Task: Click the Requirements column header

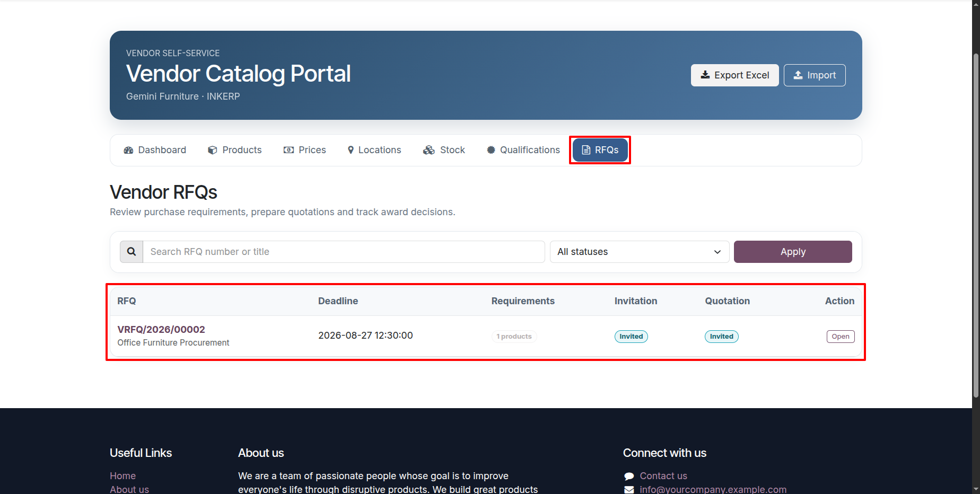Action: tap(523, 301)
